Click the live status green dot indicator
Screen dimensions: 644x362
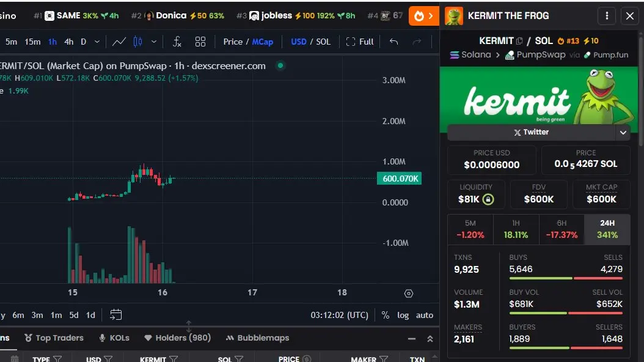point(280,65)
